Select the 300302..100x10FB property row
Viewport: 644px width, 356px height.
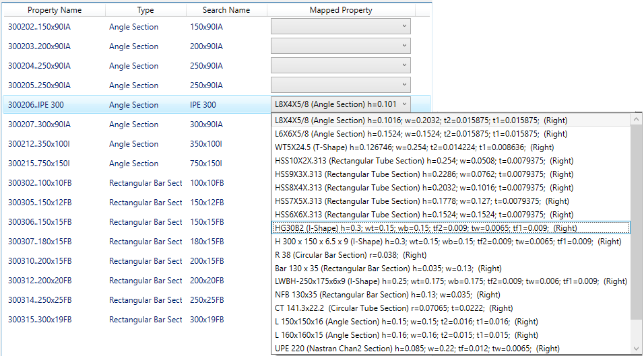click(x=39, y=183)
